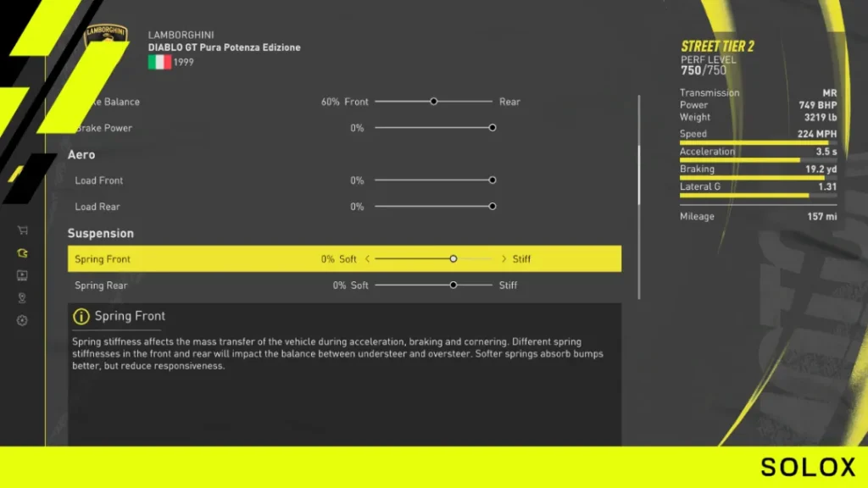Click the Acceleration stat bar
The height and width of the screenshot is (488, 868).
759,160
